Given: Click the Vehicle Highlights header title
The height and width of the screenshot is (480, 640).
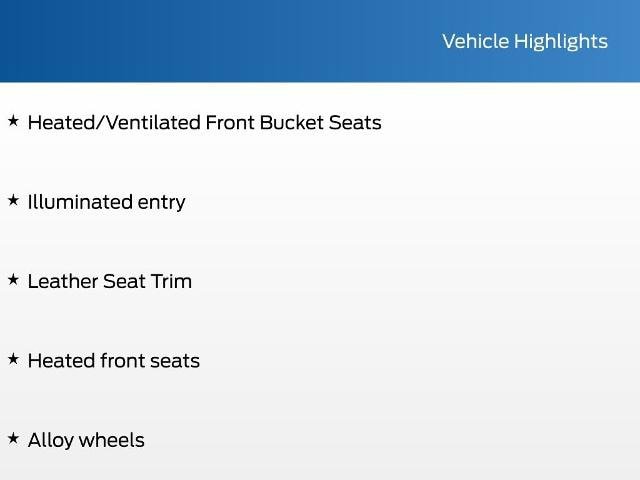Looking at the screenshot, I should [x=525, y=42].
